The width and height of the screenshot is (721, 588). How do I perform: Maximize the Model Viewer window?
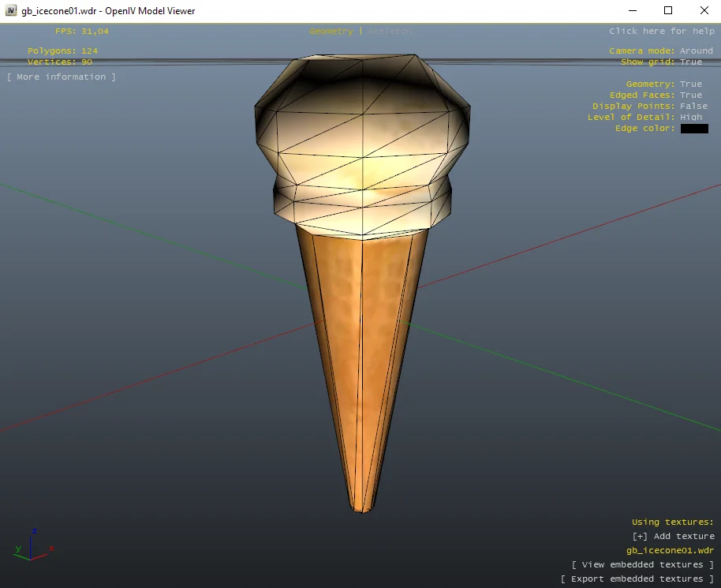[668, 11]
